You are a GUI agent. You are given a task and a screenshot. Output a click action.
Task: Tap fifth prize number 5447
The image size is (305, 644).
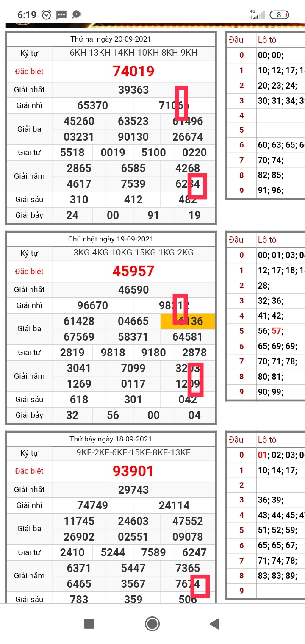coord(133,568)
